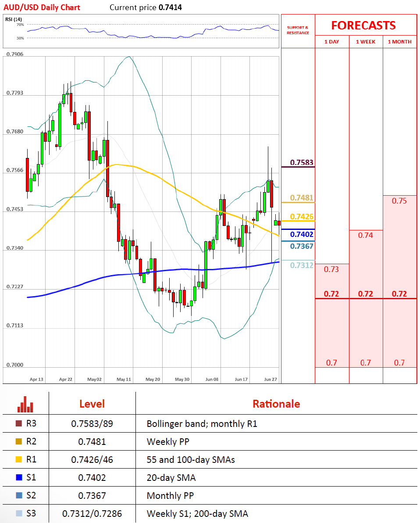Click 'Weekly S1; 200-day SMA' rationale
Viewport: 420px width, 523px height.
tap(197, 514)
